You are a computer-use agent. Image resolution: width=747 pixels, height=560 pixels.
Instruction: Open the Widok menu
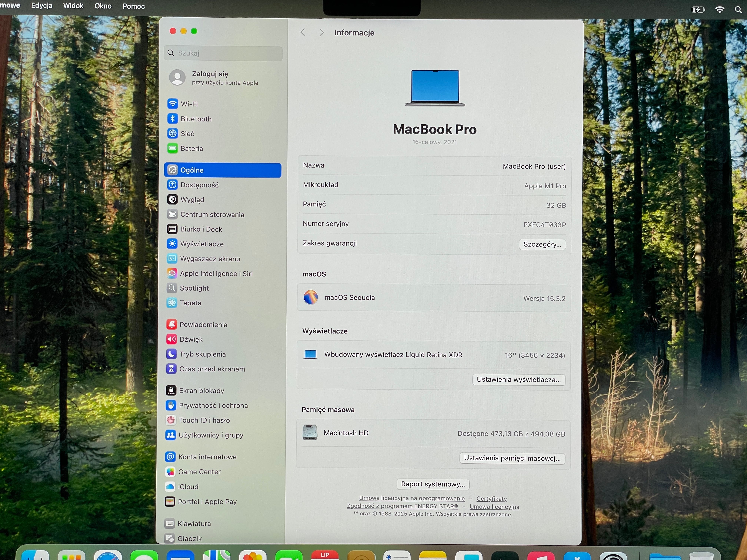click(x=73, y=6)
